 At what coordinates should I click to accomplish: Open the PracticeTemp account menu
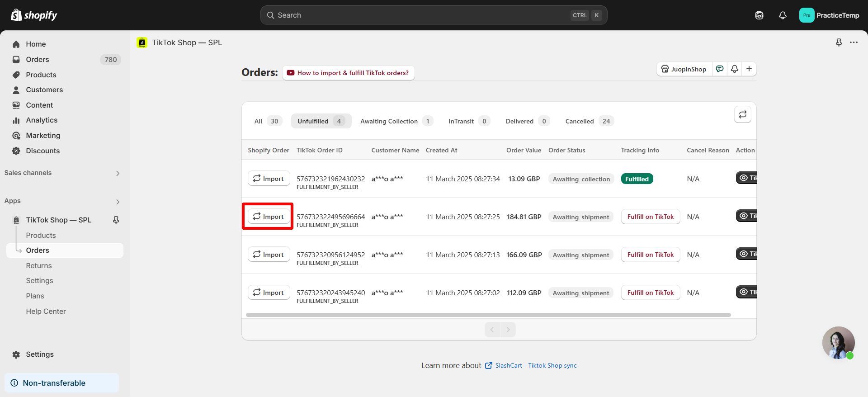[x=829, y=15]
